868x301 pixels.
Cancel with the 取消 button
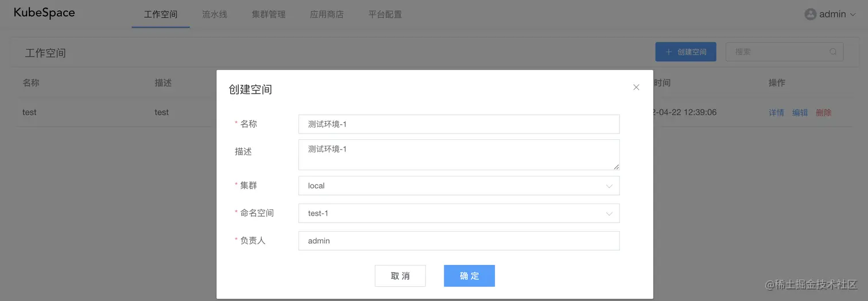400,276
